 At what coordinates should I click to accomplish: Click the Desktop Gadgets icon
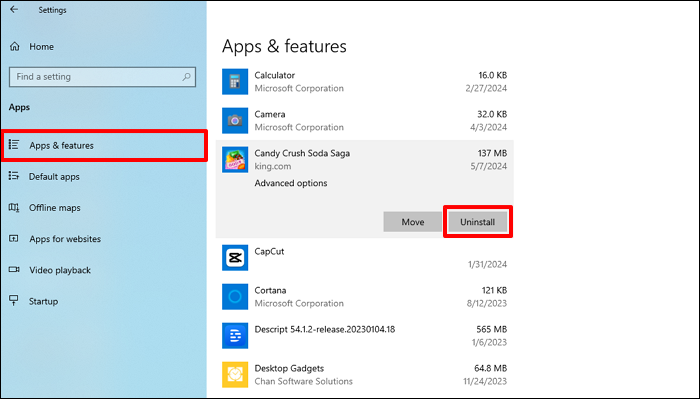coord(235,374)
